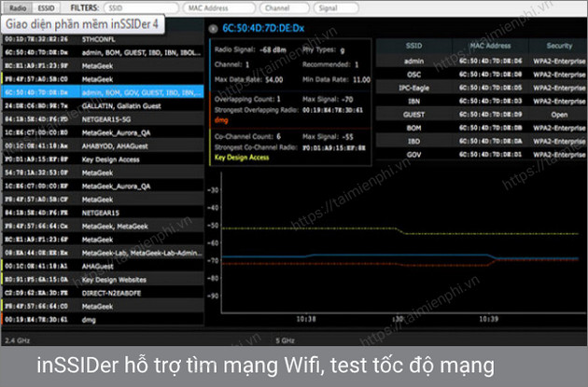Select the DIRECT-N2EABOFE network row
Screen dimensions: 588x387
coord(101,305)
